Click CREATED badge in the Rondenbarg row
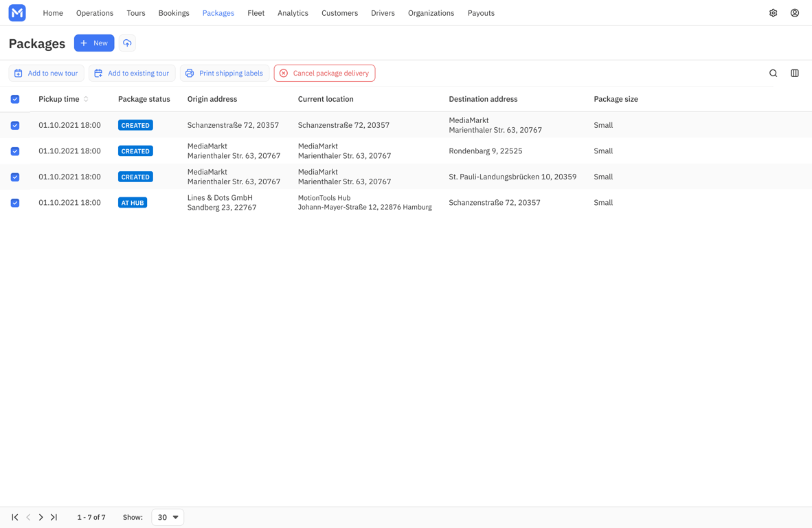The image size is (812, 528). 136,151
